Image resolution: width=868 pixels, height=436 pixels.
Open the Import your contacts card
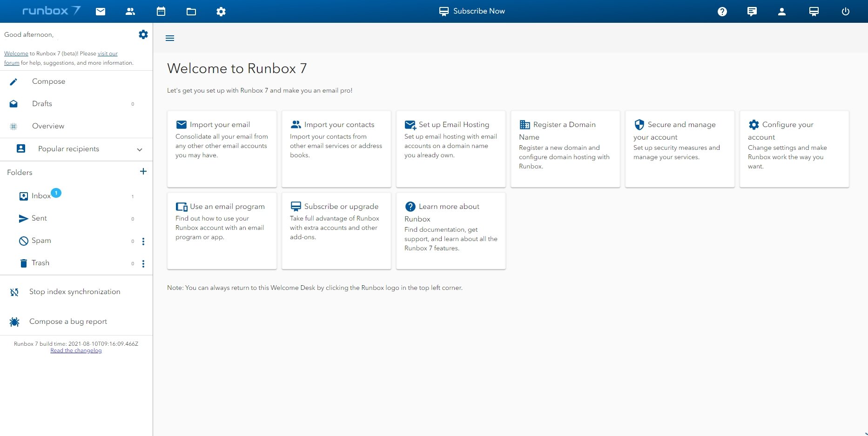pyautogui.click(x=336, y=149)
